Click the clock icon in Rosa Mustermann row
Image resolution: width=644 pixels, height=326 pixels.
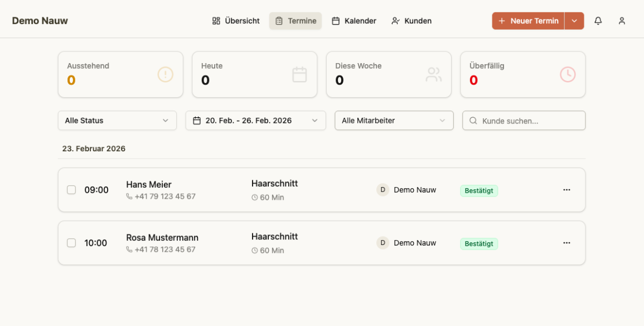point(255,251)
